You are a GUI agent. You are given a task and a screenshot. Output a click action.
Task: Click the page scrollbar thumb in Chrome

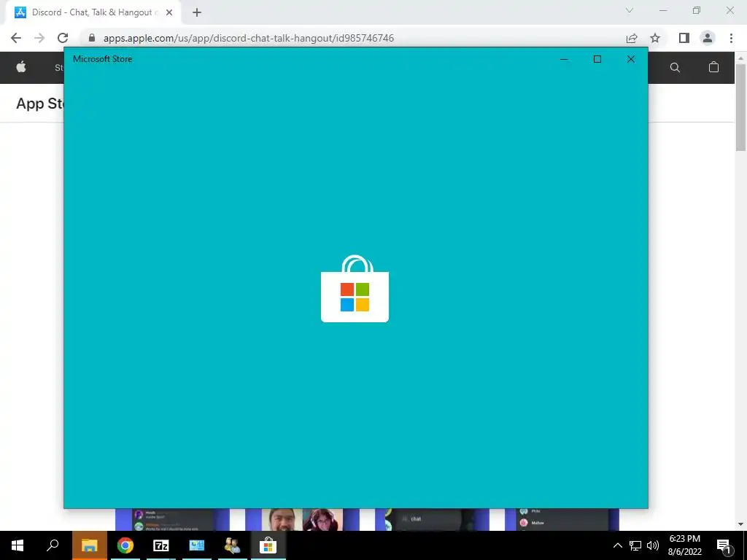coord(740,108)
